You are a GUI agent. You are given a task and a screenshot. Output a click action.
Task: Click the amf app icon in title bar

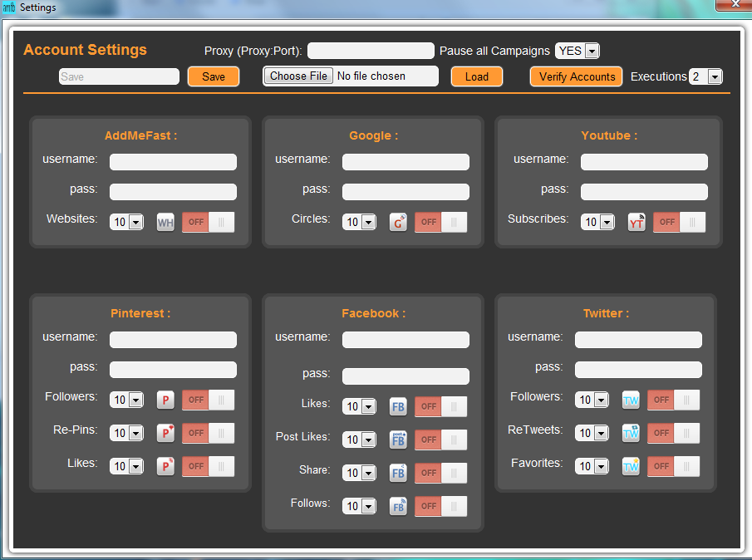click(x=8, y=7)
